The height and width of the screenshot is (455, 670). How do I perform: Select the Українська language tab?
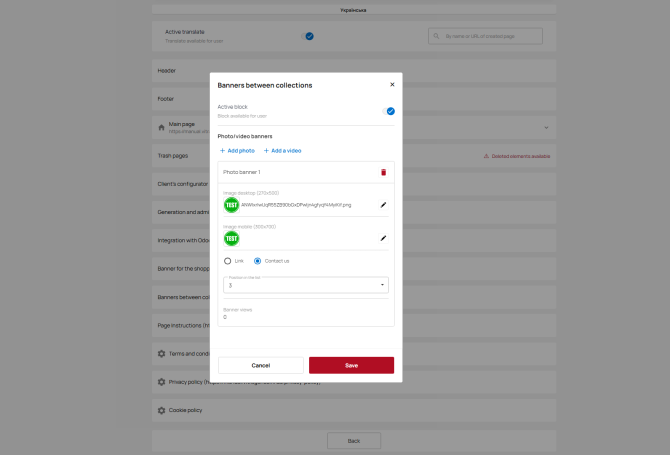(x=353, y=10)
